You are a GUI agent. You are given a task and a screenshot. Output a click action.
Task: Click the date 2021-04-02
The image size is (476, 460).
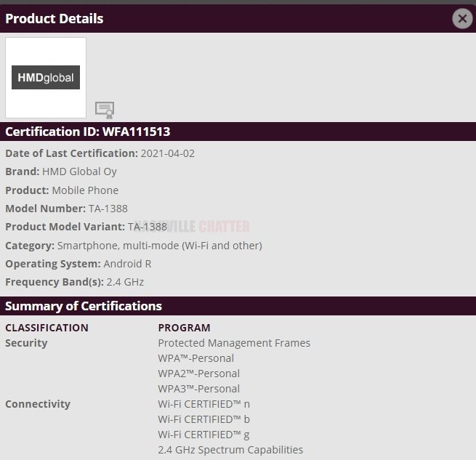pos(168,153)
